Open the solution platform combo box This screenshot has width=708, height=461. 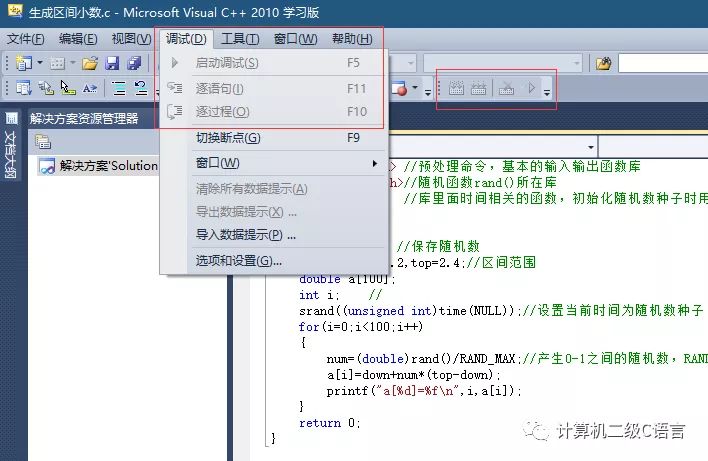pyautogui.click(x=503, y=63)
